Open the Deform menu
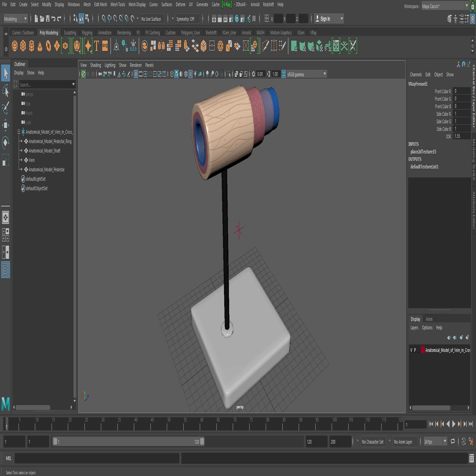 click(x=180, y=4)
